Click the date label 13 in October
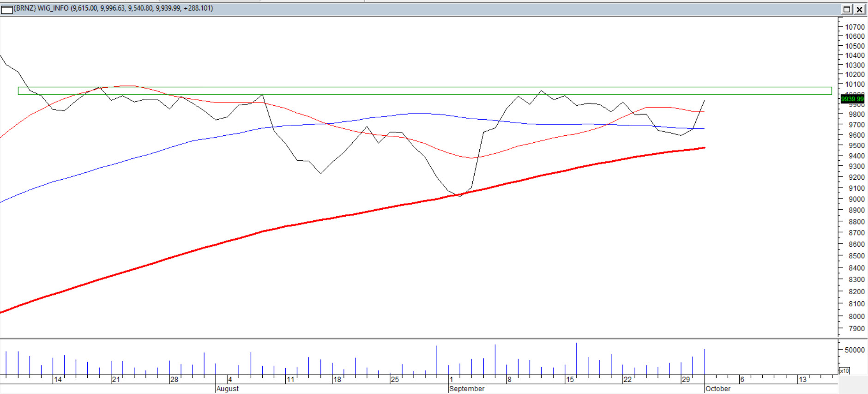868x394 pixels. click(x=802, y=380)
